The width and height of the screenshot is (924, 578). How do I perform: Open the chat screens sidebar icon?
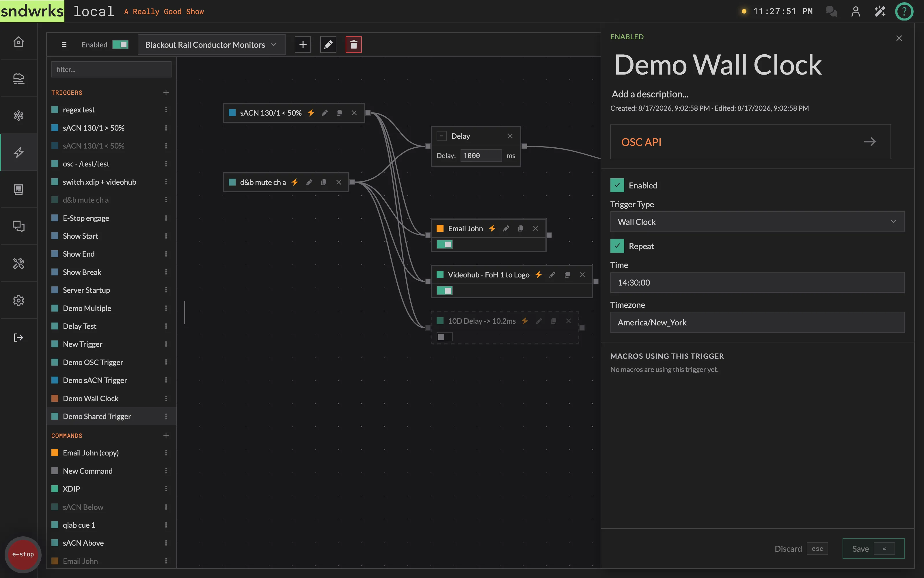coord(18,226)
